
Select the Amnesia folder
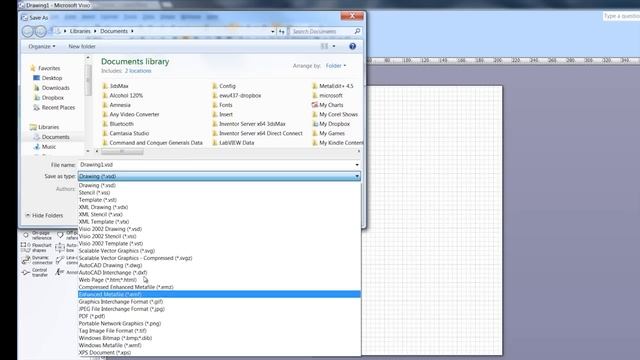tap(116, 105)
